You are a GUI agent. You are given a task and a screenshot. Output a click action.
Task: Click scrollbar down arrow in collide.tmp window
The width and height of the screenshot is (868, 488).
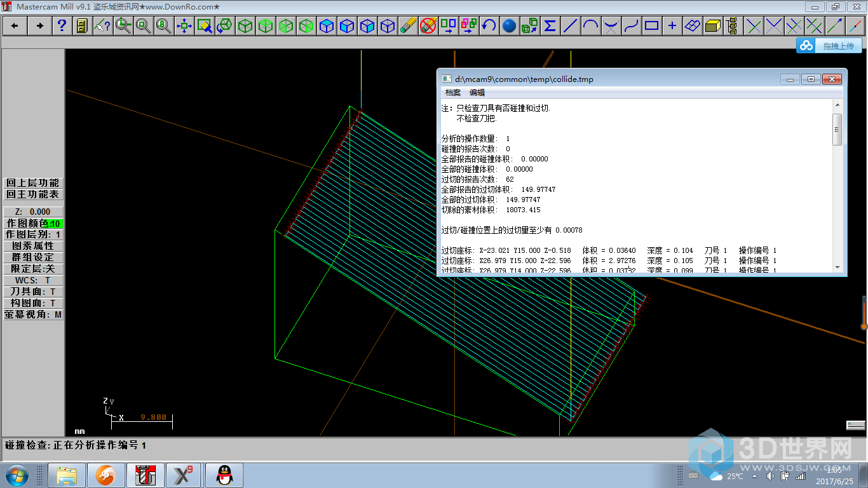[x=837, y=268]
